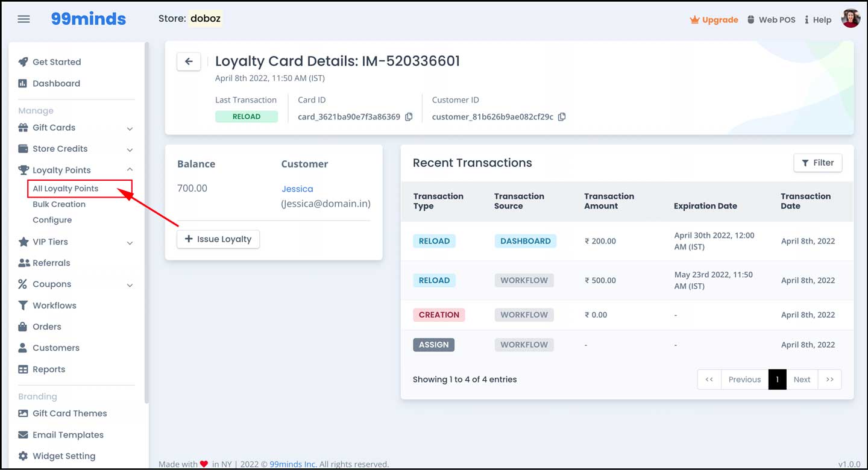
Task: Expand the Store Credits submenu chevron
Action: pyautogui.click(x=130, y=149)
